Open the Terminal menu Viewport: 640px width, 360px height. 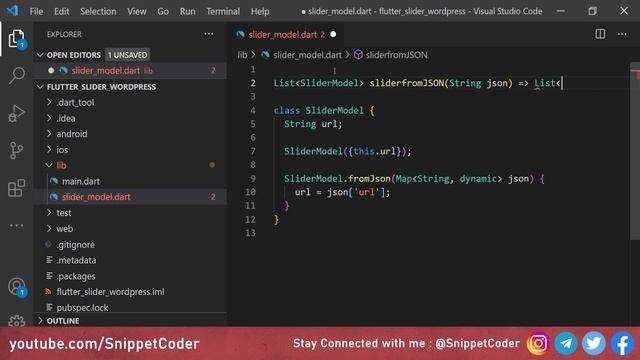223,11
